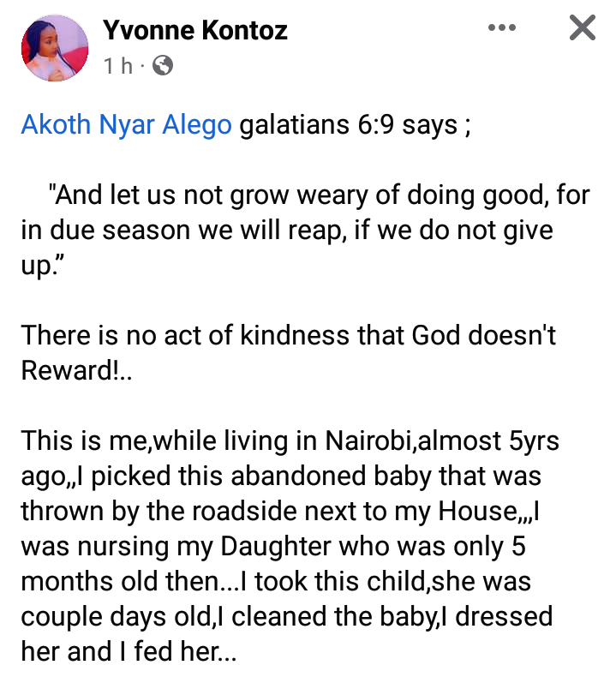The image size is (616, 689).
Task: Click the word 'Reward!..'
Action: [76, 370]
